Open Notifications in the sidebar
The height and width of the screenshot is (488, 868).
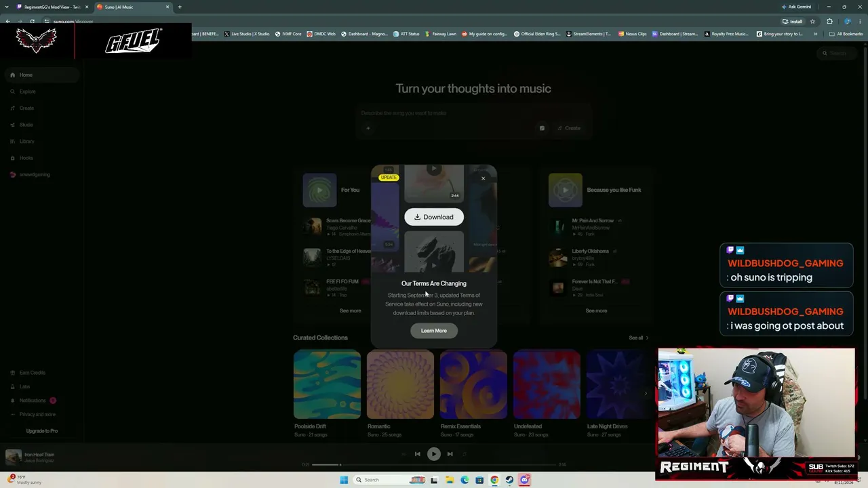(33, 401)
